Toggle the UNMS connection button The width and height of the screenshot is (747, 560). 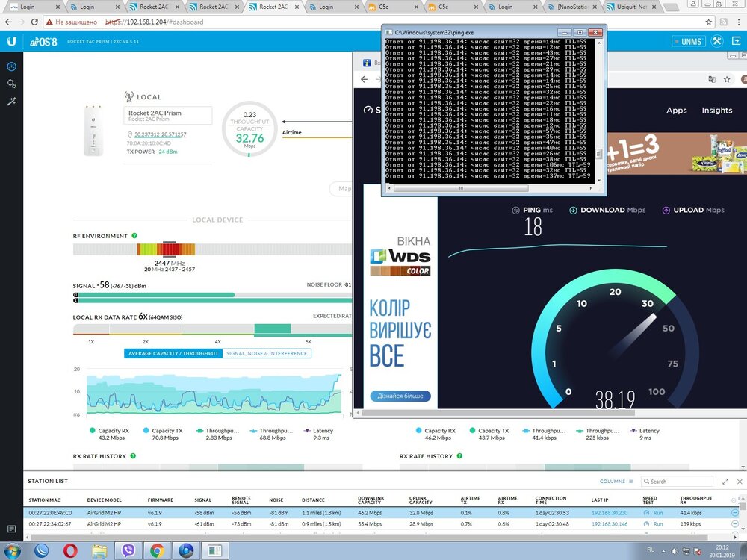pyautogui.click(x=687, y=42)
